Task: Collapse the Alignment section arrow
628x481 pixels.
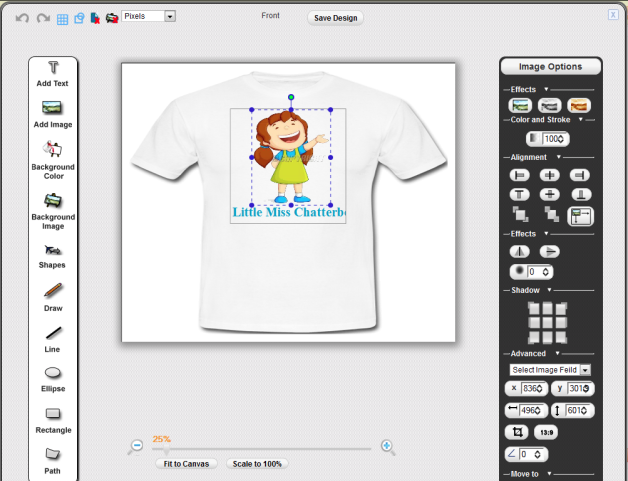Action: [x=559, y=157]
